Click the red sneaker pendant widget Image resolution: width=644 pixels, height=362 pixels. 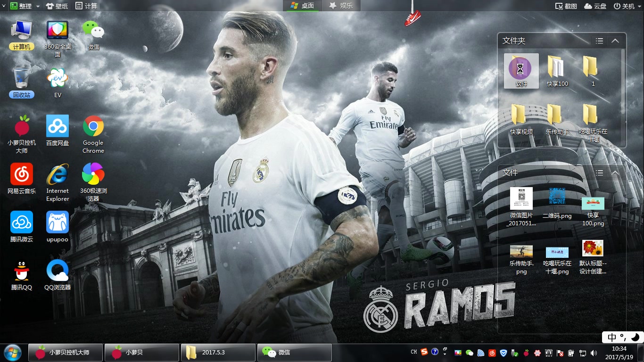tap(413, 17)
